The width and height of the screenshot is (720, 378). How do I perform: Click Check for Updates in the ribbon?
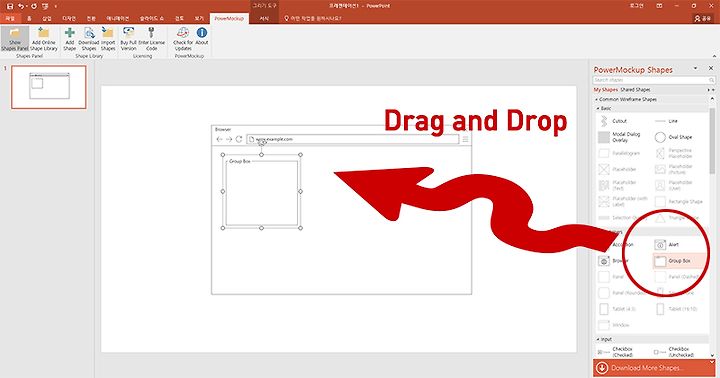tap(183, 39)
